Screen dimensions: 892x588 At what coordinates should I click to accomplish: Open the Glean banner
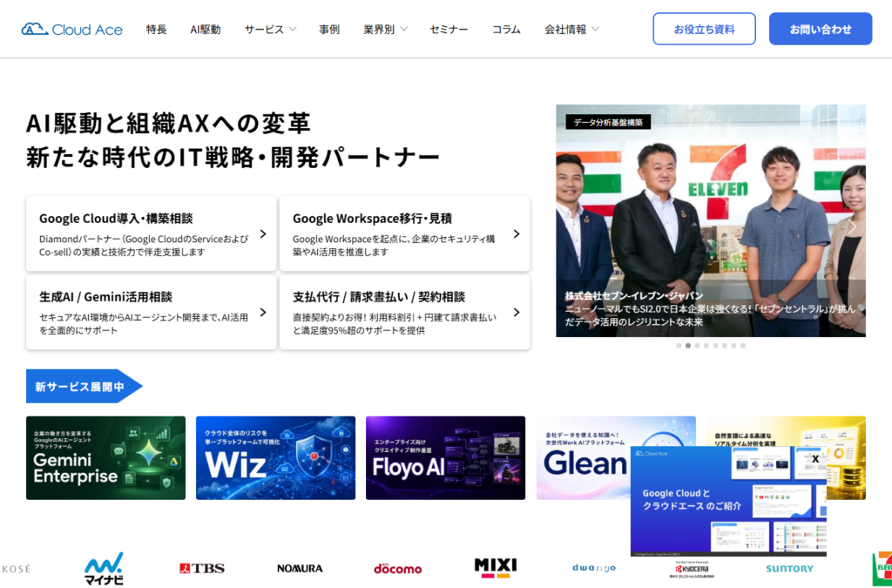pos(584,458)
